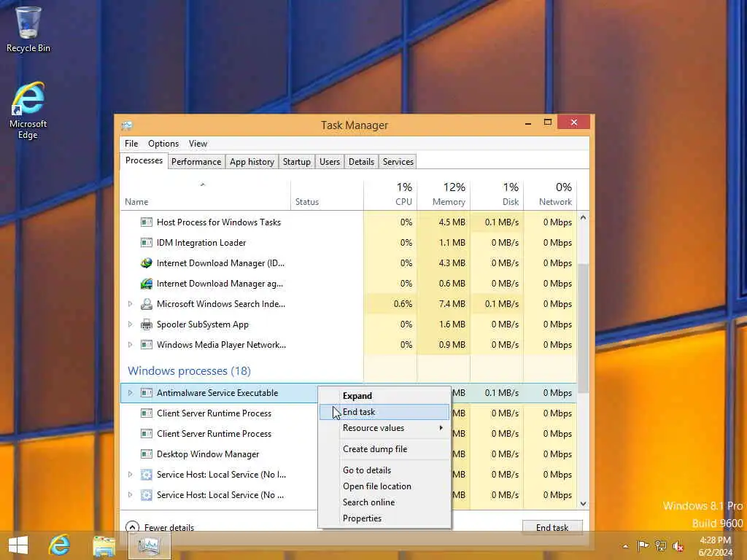Expand Microsoft Windows Search Indexer group
747x560 pixels.
(x=130, y=304)
